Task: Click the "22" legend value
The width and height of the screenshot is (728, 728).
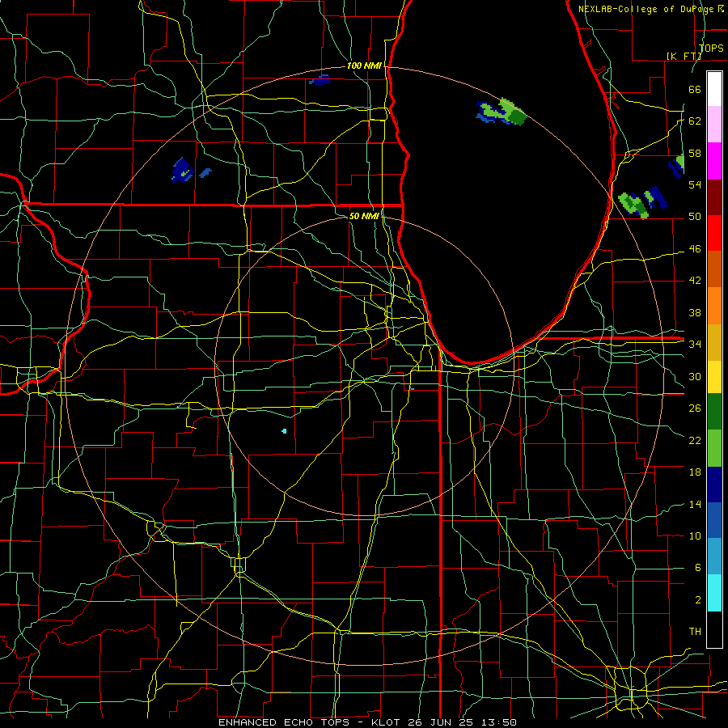Action: point(695,440)
